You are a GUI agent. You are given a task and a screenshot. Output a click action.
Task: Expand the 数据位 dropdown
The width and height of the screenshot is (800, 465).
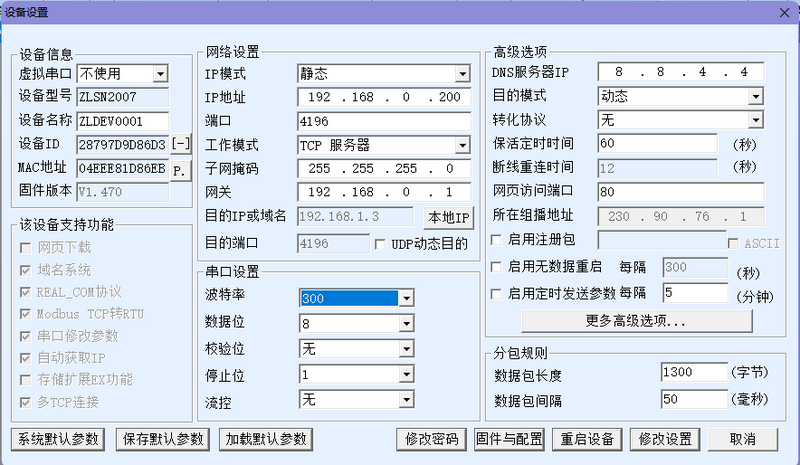[x=406, y=323]
